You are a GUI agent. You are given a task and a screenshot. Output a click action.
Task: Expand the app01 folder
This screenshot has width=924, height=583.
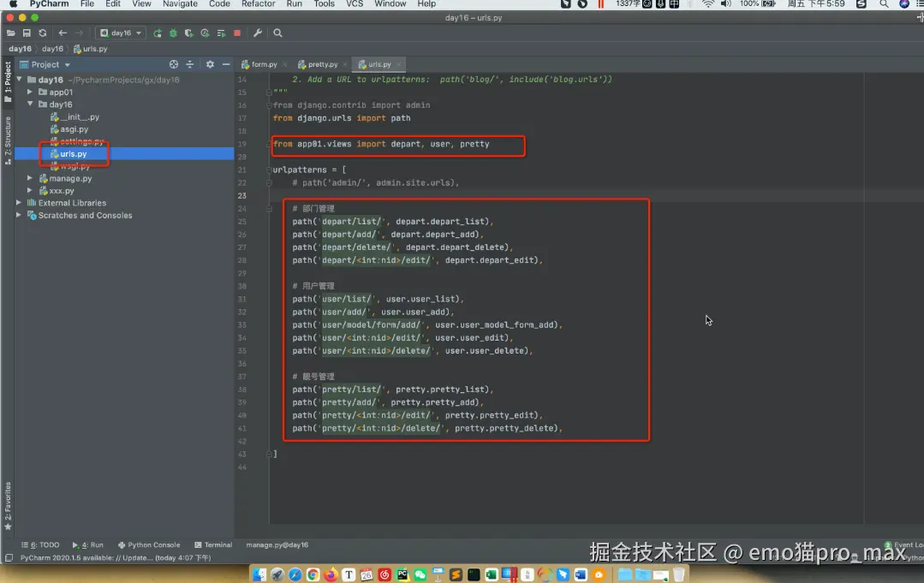pyautogui.click(x=29, y=92)
